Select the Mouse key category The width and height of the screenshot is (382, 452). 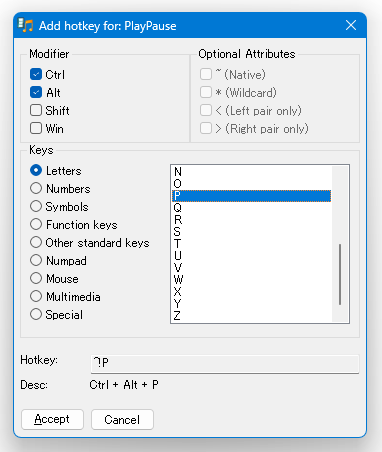pyautogui.click(x=36, y=278)
